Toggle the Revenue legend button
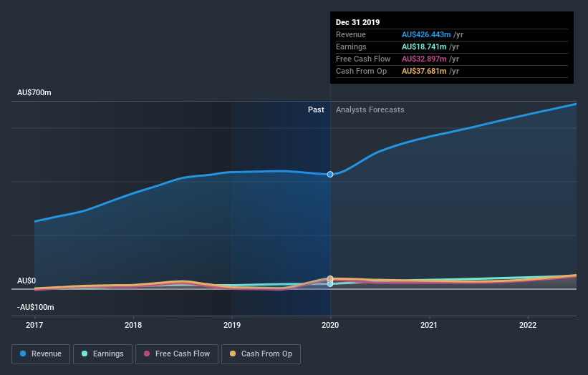588x375 pixels. click(x=41, y=354)
